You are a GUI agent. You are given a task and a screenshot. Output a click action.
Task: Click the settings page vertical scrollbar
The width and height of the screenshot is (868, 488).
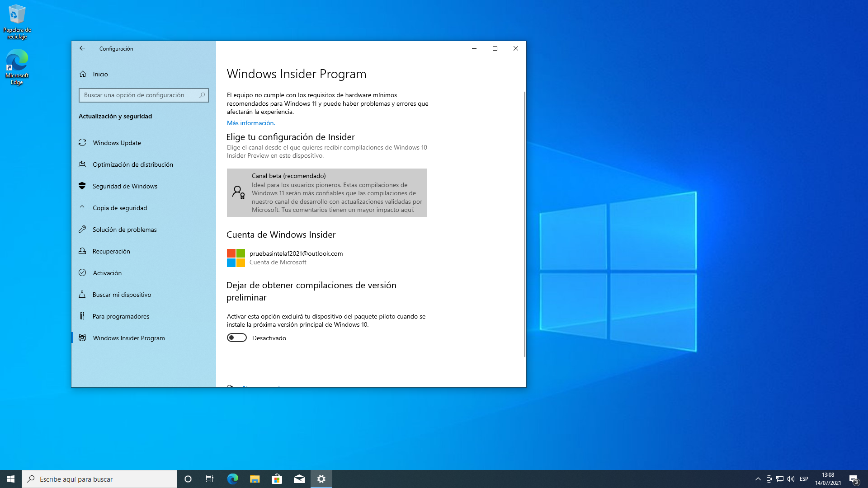524,224
